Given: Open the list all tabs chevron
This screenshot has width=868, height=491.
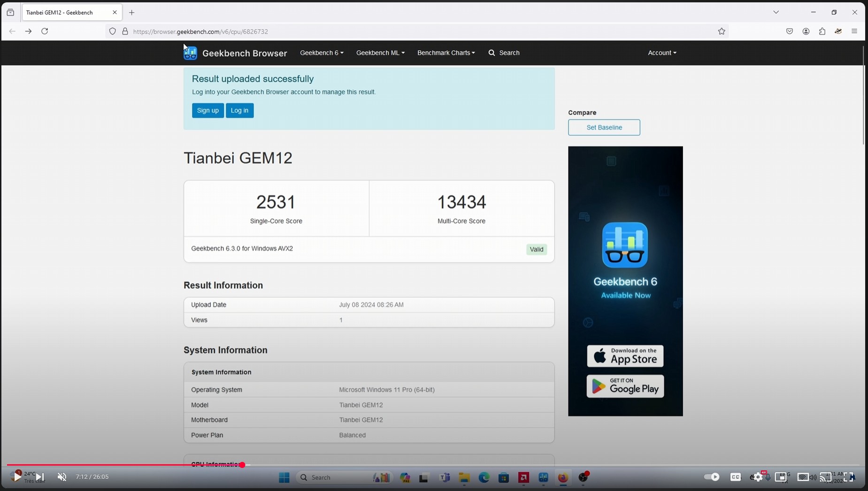Looking at the screenshot, I should coord(776,13).
